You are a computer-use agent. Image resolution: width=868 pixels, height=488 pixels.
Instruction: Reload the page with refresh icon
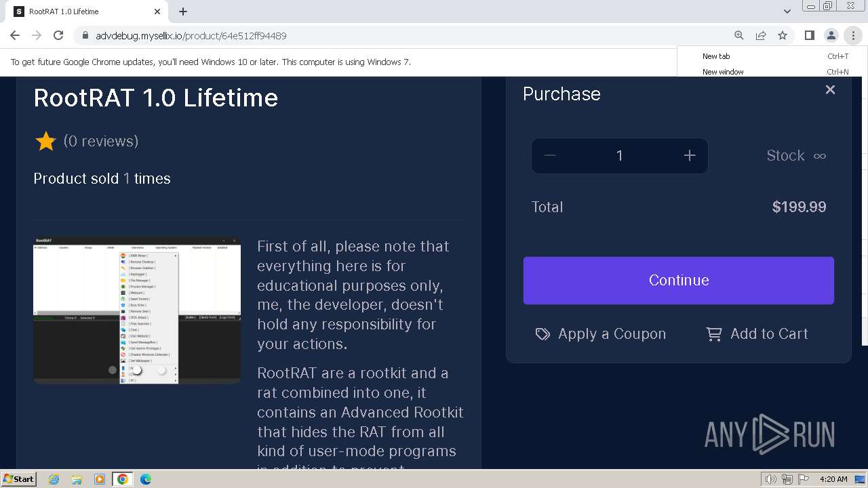pos(58,35)
